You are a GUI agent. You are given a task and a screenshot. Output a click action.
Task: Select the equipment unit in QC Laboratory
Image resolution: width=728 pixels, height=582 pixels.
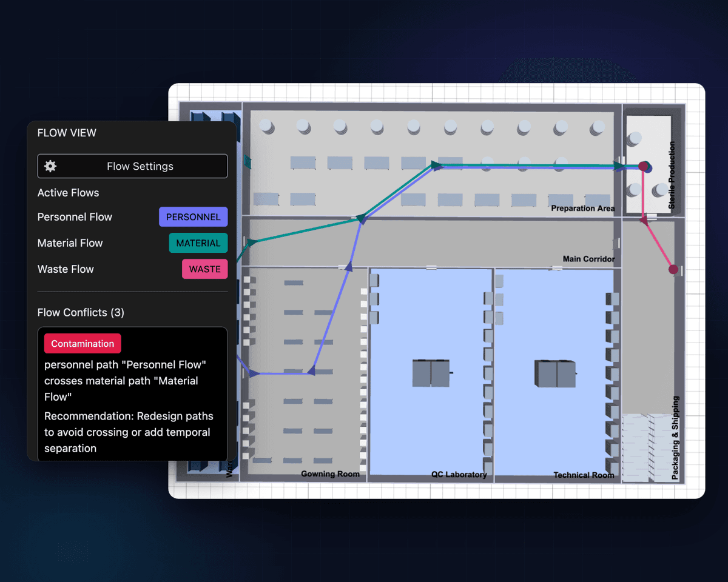(431, 373)
